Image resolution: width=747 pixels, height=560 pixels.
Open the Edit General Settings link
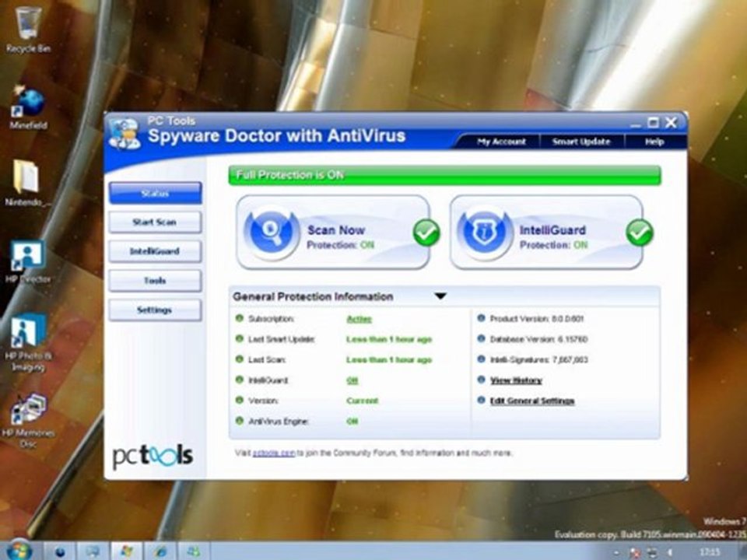[x=532, y=401]
